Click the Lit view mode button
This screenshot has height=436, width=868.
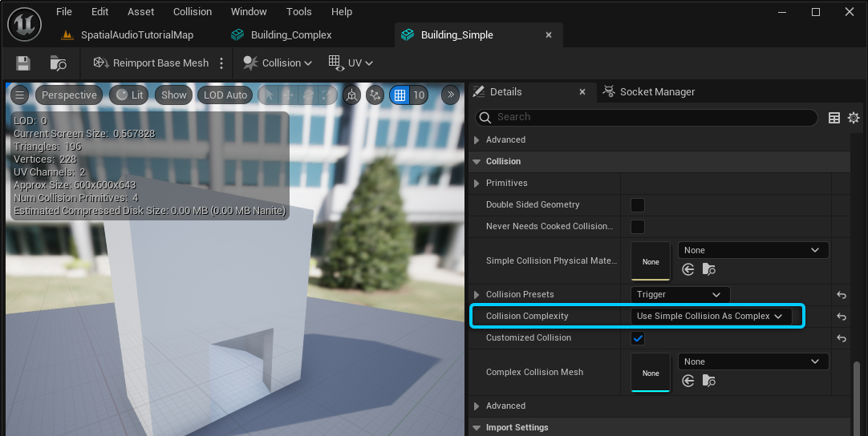[x=129, y=95]
